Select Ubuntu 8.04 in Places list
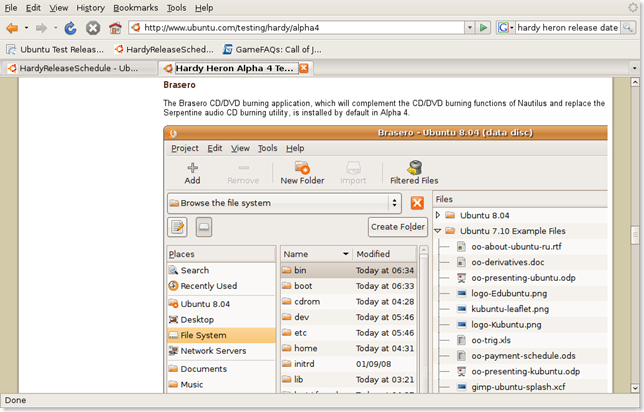644x412 pixels. (x=221, y=304)
